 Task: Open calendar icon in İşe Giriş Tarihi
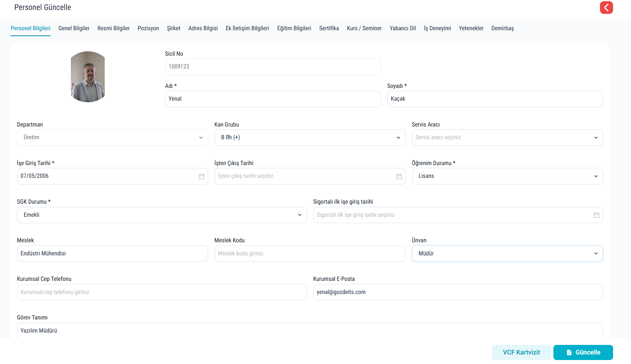201,176
